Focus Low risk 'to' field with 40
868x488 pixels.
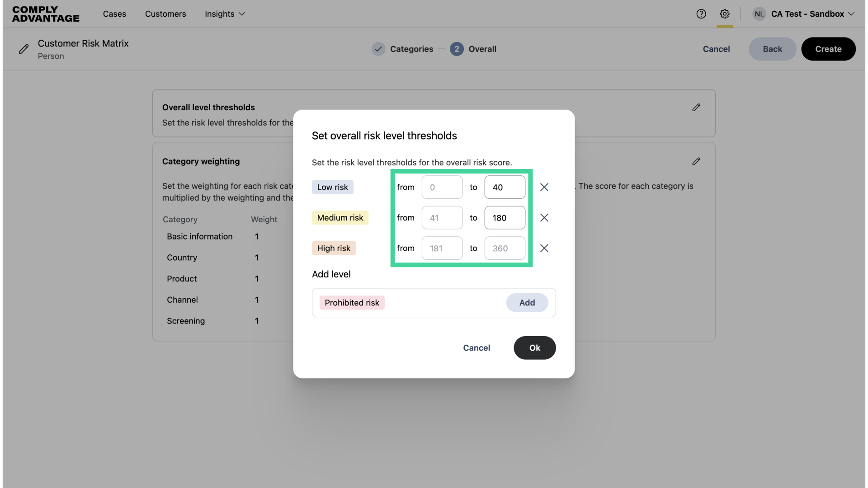click(x=505, y=188)
